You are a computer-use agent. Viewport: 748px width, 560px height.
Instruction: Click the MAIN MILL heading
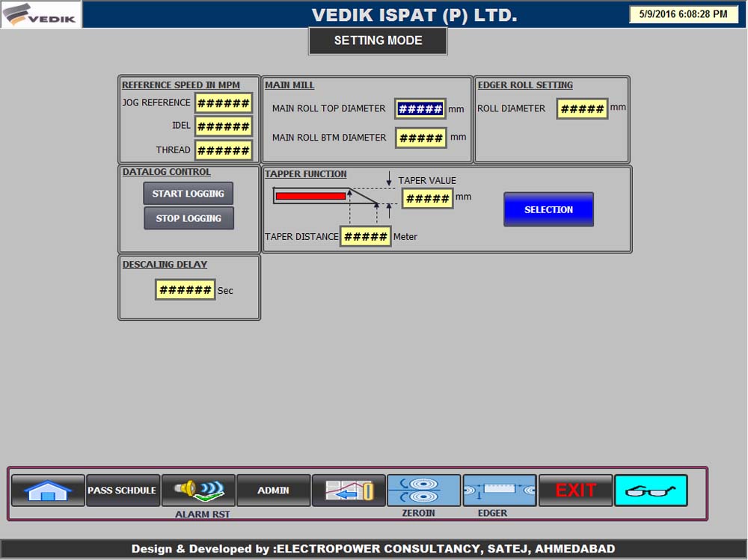[289, 85]
